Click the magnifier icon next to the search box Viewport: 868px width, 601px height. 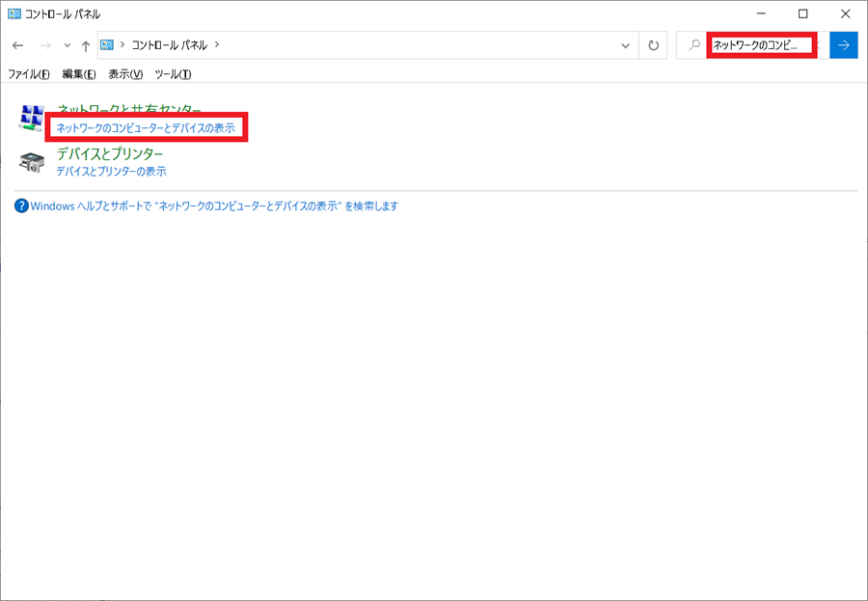coord(692,44)
